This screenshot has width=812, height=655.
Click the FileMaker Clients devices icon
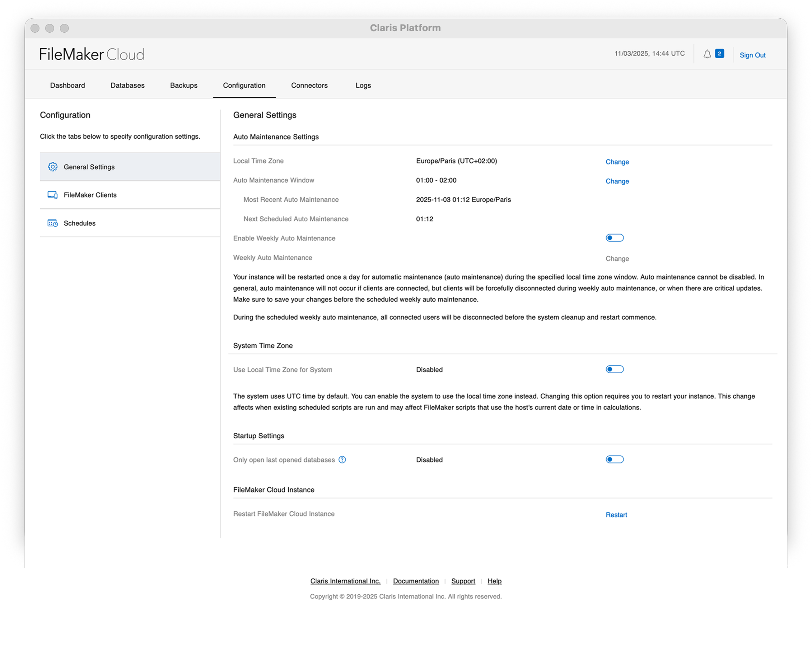[53, 195]
